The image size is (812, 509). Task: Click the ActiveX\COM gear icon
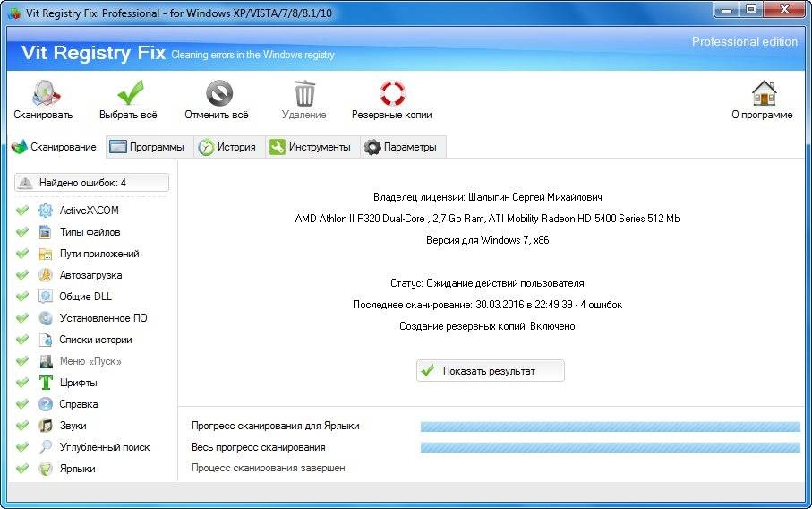pos(46,211)
